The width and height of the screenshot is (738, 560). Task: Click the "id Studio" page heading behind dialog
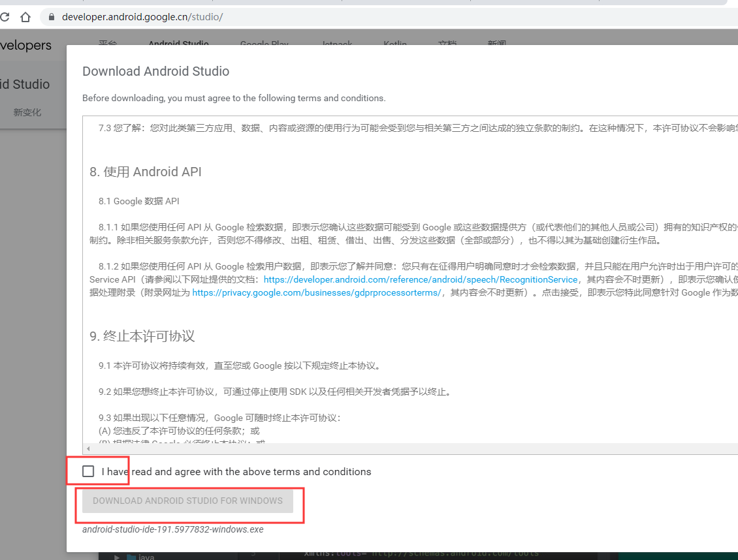click(x=25, y=84)
